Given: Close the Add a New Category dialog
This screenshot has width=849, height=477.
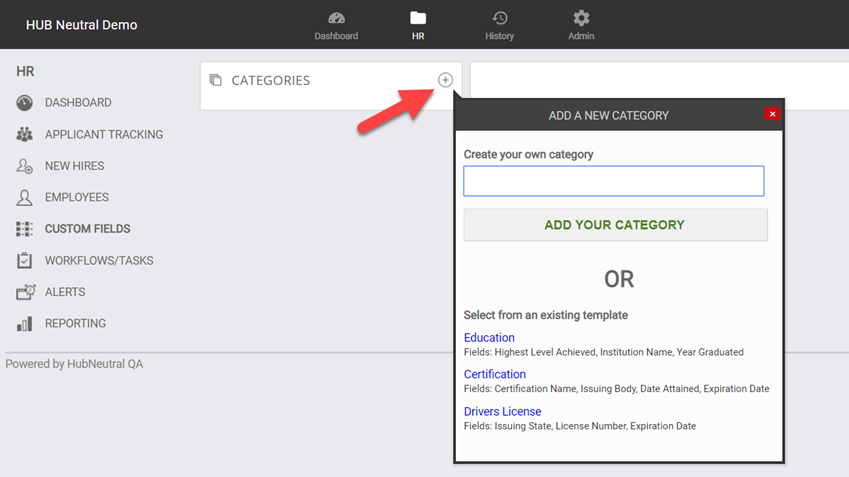Looking at the screenshot, I should [772, 114].
